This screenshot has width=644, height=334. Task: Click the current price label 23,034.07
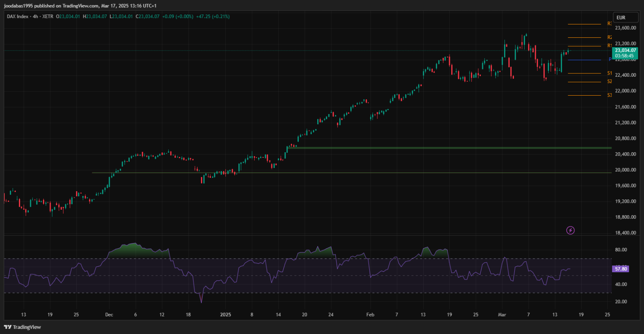(x=625, y=50)
